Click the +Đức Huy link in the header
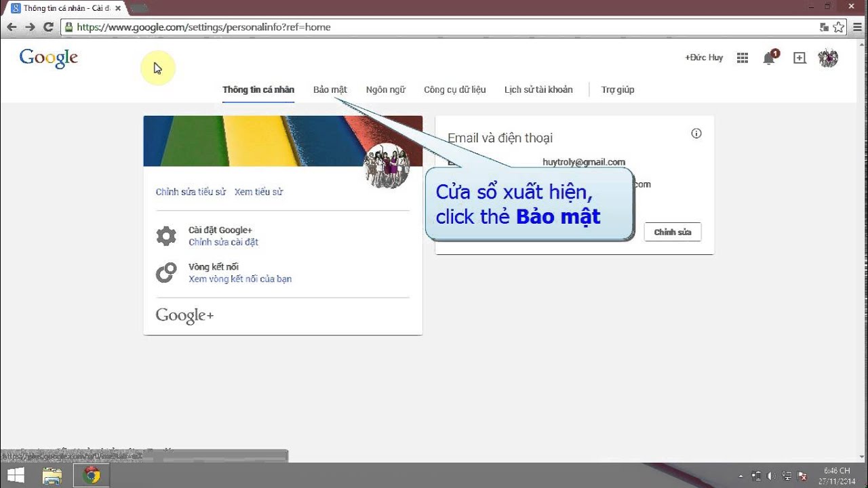Screen dimensions: 868x488 (704, 58)
